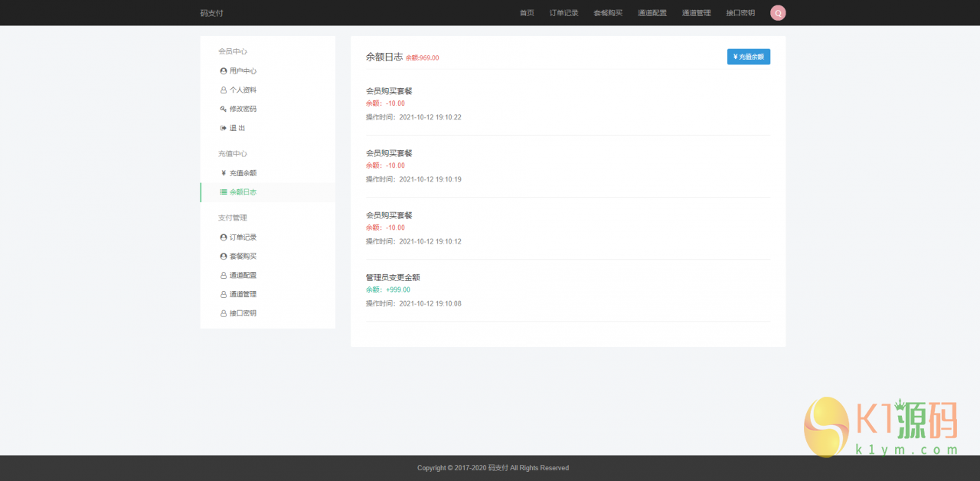Screen dimensions: 980x481
Task: Select 通道管理 from the top navigation
Action: 695,13
